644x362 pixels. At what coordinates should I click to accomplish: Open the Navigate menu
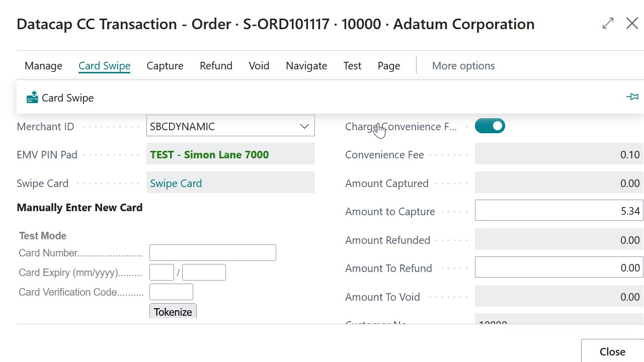coord(306,65)
